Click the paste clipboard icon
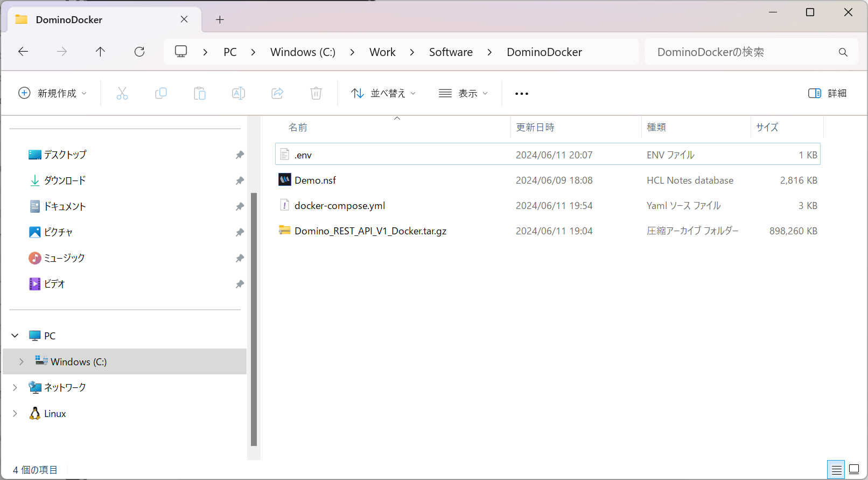This screenshot has width=868, height=480. [x=200, y=93]
